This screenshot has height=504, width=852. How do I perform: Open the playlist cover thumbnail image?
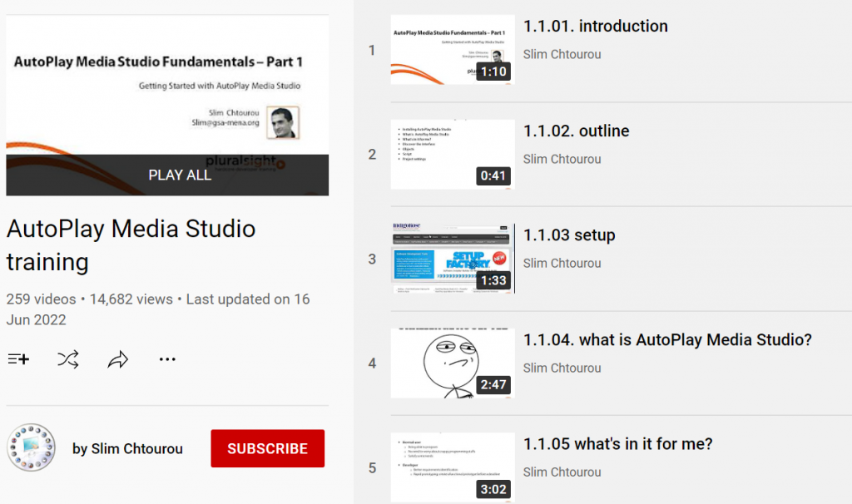click(x=167, y=87)
